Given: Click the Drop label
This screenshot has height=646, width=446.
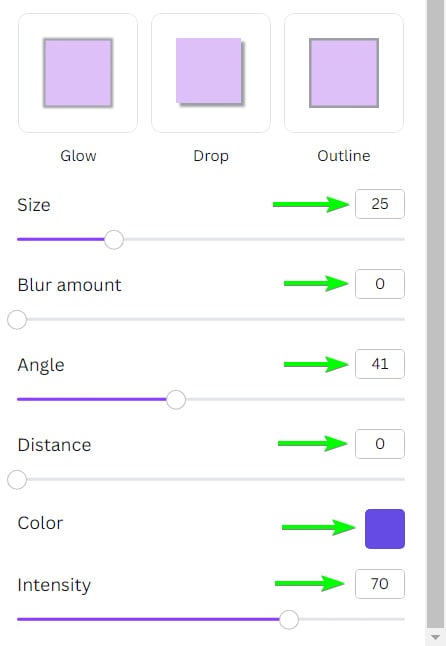Looking at the screenshot, I should point(211,156).
